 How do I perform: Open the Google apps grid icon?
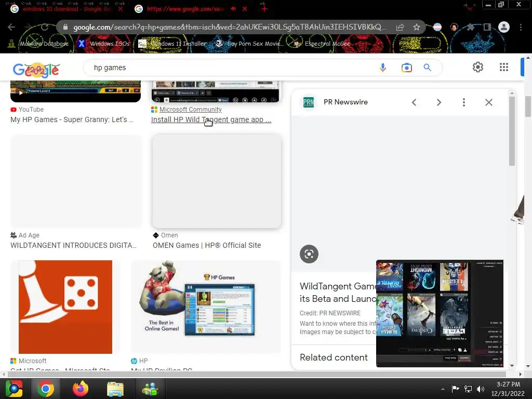pos(504,67)
